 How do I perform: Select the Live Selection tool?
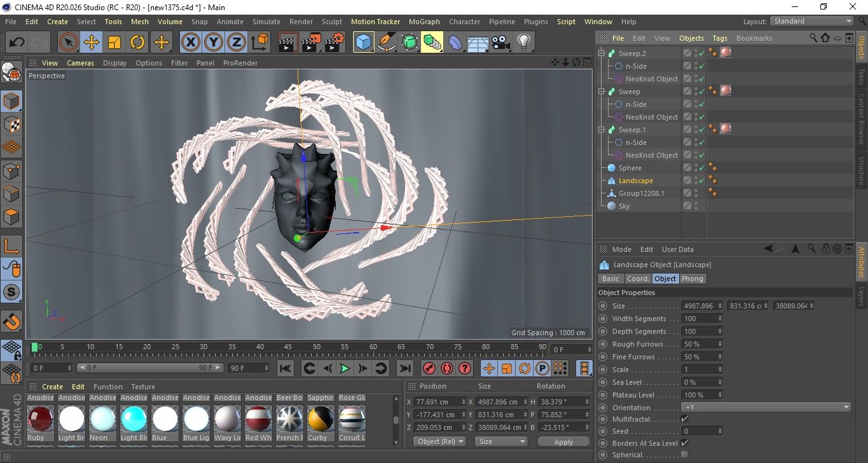pos(69,43)
